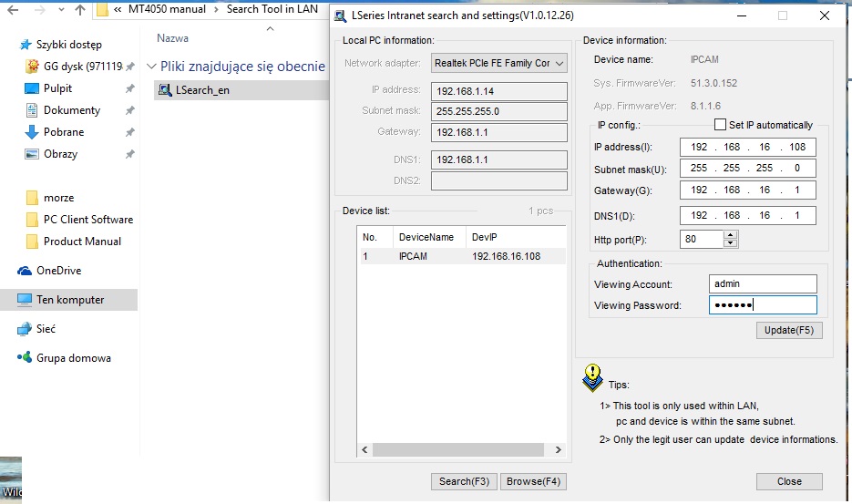Go back in Explorer with the back arrow
Screen dimensions: 852x504
point(13,10)
